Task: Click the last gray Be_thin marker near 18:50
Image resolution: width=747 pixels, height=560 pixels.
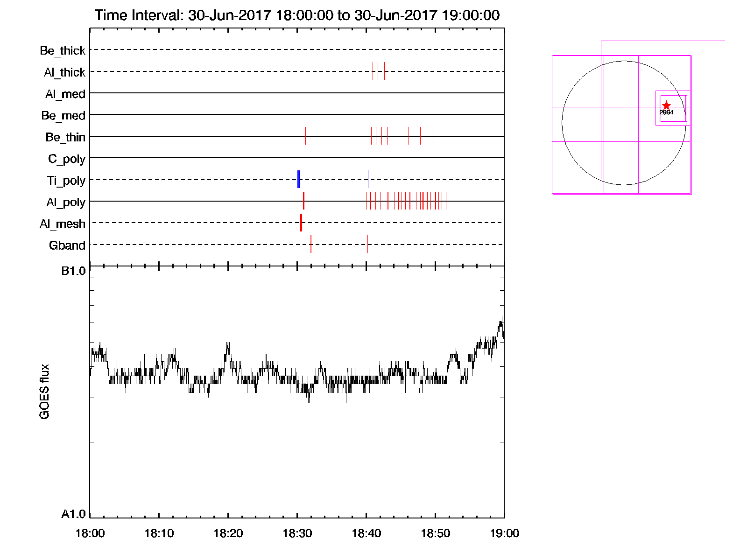Action: (x=434, y=136)
